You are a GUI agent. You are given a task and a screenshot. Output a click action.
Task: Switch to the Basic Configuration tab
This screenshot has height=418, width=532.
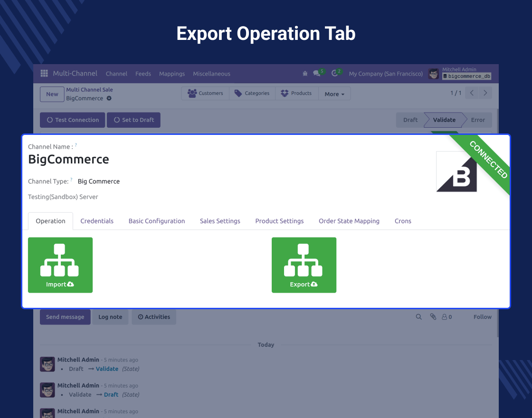157,221
